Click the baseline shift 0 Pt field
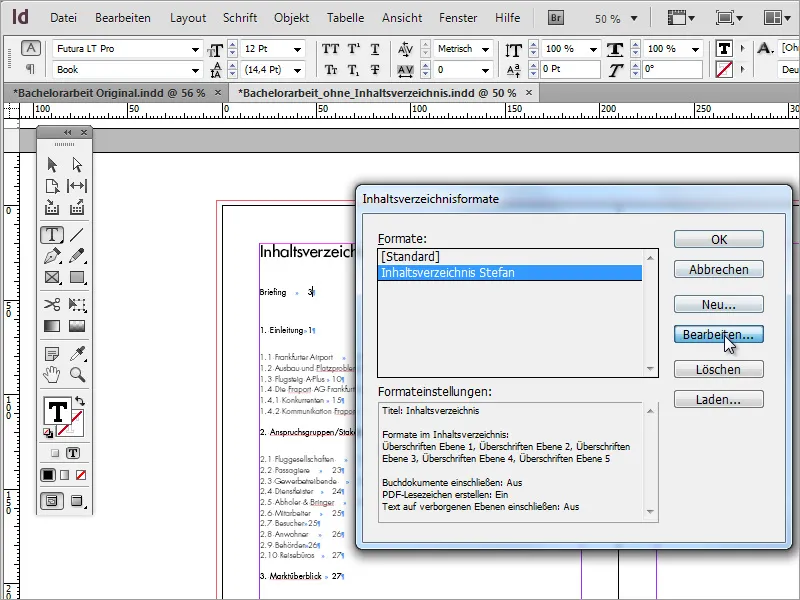The image size is (800, 600). 570,69
